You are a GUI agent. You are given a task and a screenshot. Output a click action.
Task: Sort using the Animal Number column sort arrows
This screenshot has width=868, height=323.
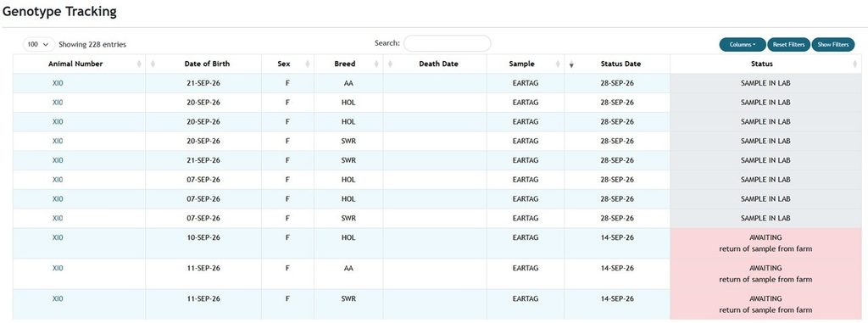[x=139, y=64]
